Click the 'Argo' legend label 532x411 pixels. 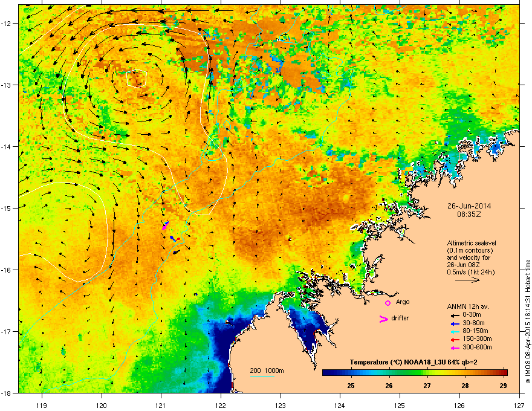point(403,302)
